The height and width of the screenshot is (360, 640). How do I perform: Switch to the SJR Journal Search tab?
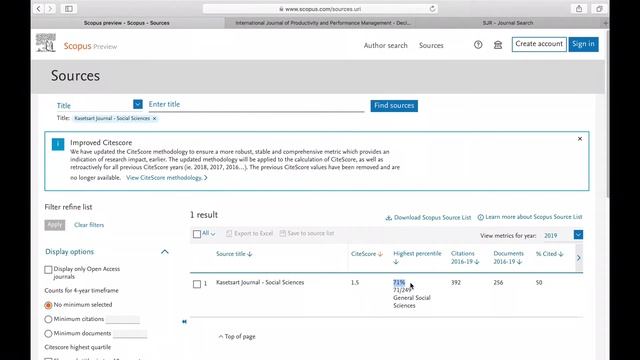point(508,23)
